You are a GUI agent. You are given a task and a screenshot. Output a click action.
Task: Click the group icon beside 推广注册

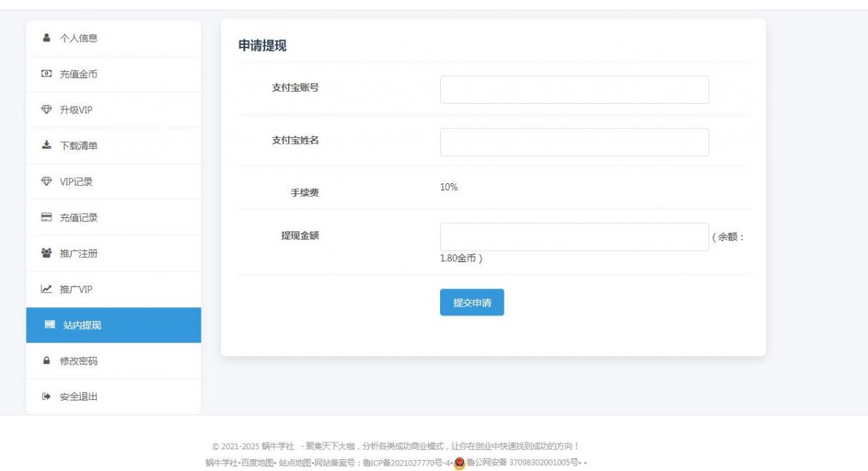[x=46, y=253]
